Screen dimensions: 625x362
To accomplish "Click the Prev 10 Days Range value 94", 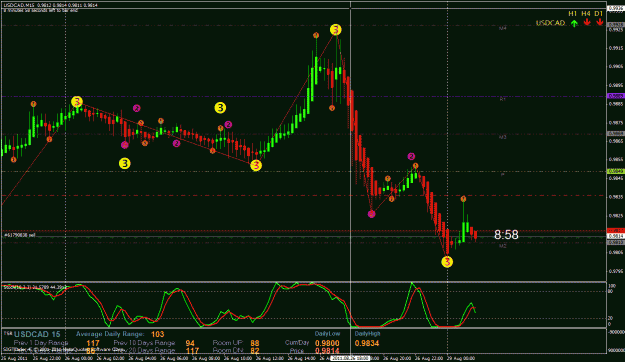I will click(x=190, y=343).
